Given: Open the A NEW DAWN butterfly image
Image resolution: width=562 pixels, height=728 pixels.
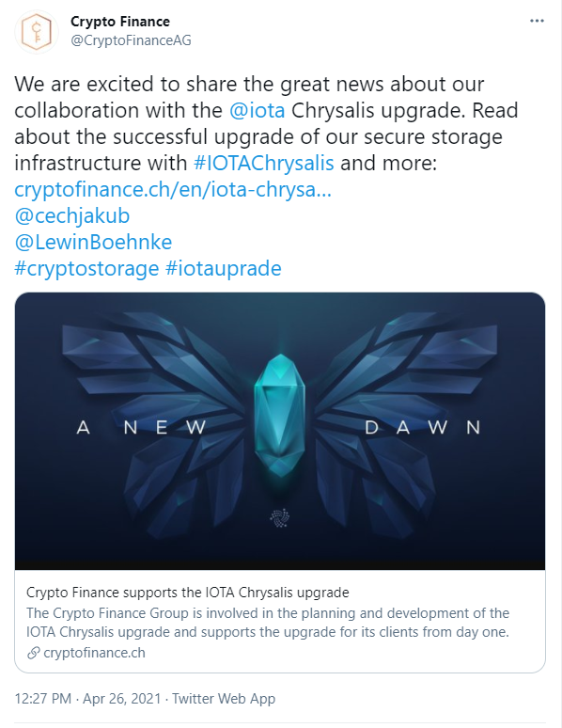Looking at the screenshot, I should [x=280, y=431].
